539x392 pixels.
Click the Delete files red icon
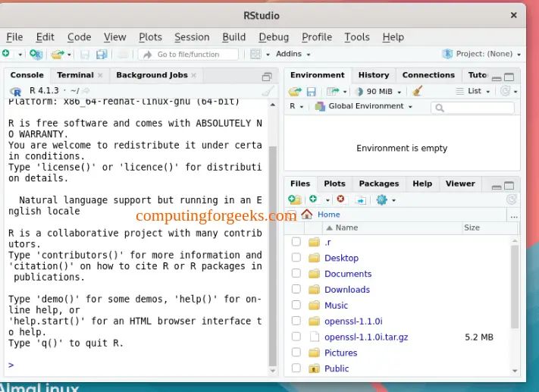coord(340,199)
